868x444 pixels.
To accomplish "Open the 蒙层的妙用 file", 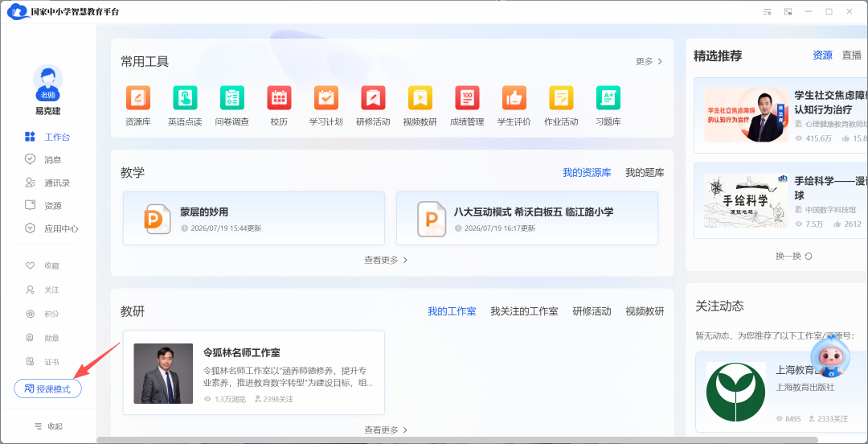I will point(253,219).
